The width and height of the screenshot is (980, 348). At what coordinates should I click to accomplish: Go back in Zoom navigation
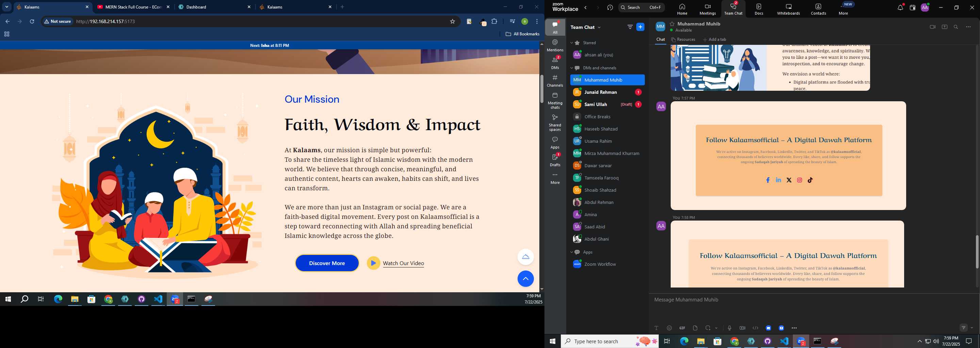(586, 7)
